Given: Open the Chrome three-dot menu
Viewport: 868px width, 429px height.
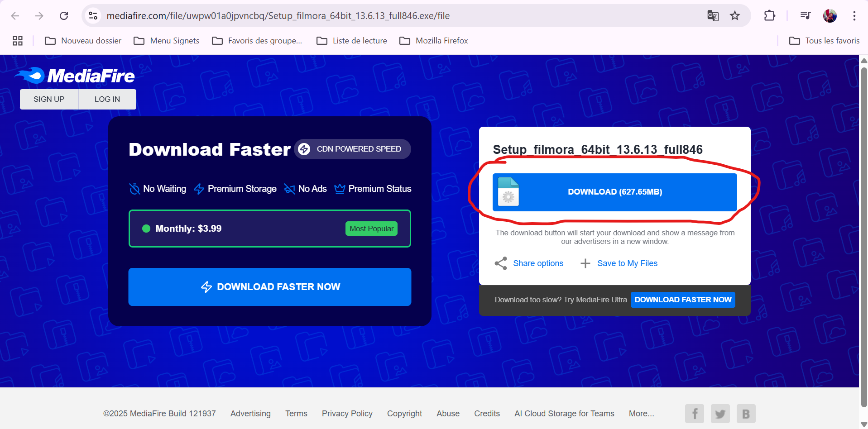Looking at the screenshot, I should 854,16.
